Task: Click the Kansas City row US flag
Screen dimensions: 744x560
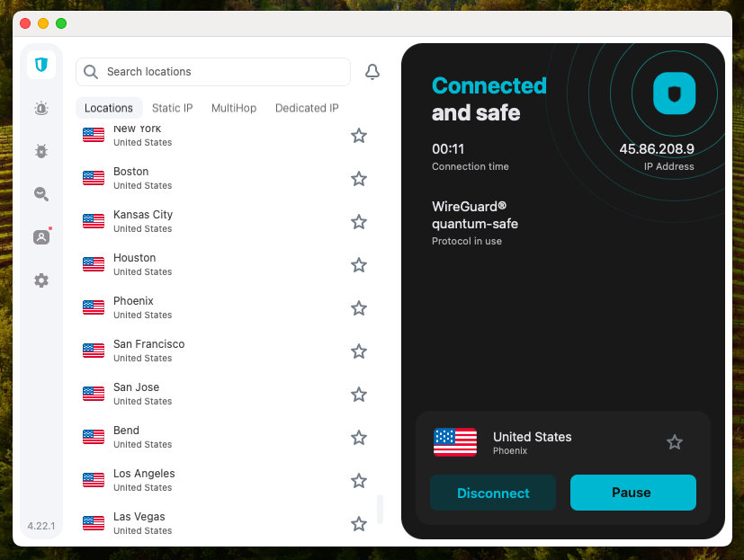Action: 94,221
